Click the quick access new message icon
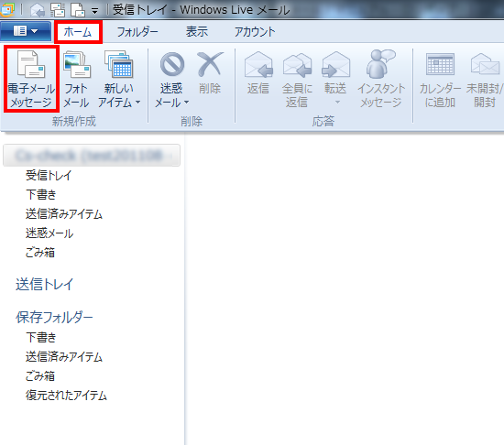This screenshot has height=445, width=504. [x=78, y=10]
